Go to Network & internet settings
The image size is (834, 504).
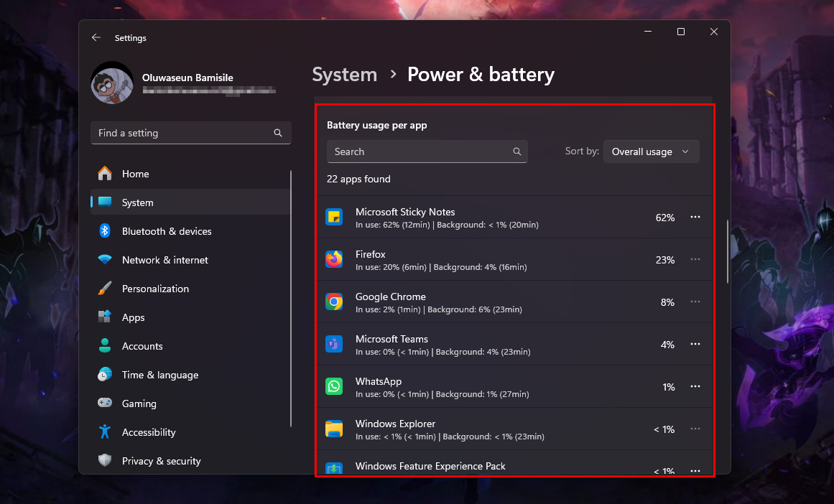coord(191,260)
